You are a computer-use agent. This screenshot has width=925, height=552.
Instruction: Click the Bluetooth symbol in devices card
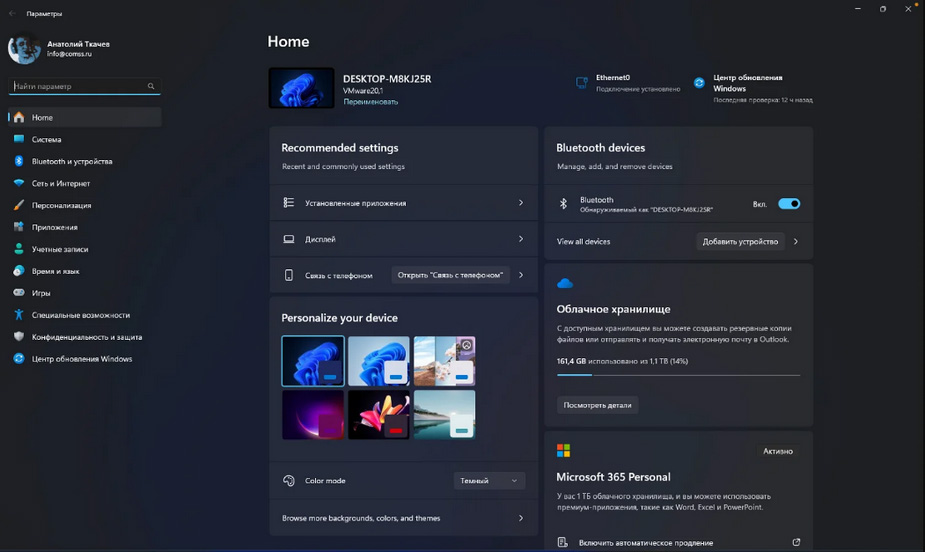pyautogui.click(x=563, y=204)
